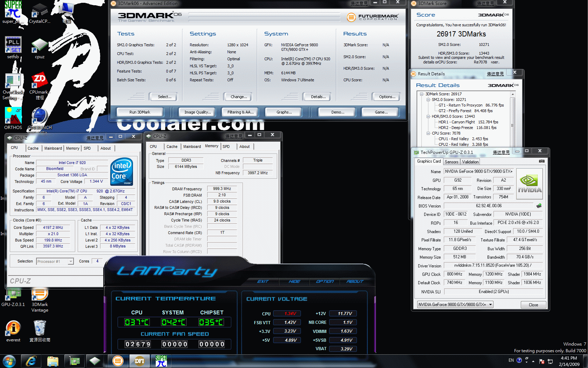This screenshot has height=368, width=588.
Task: Click the Options... results button
Action: click(387, 97)
